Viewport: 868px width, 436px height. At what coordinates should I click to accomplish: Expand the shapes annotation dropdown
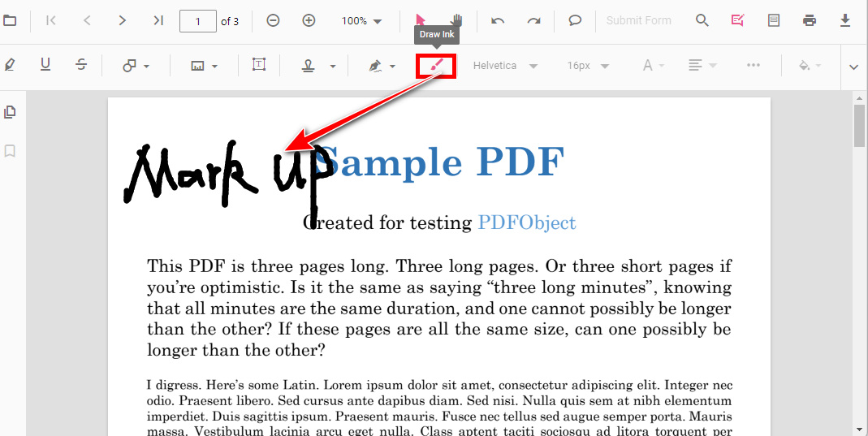(x=136, y=66)
